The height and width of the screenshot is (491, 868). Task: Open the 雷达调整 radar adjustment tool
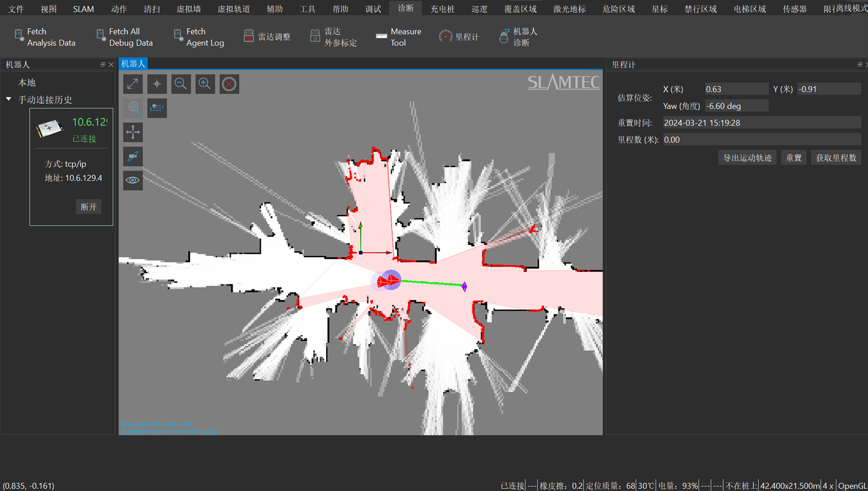click(x=267, y=37)
